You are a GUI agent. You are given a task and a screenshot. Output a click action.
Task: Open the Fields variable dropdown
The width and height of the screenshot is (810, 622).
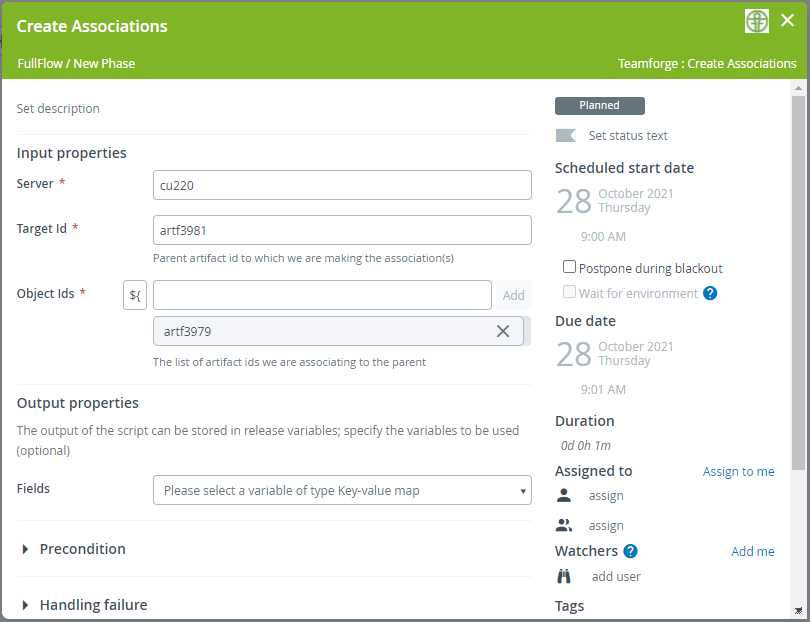[x=342, y=490]
